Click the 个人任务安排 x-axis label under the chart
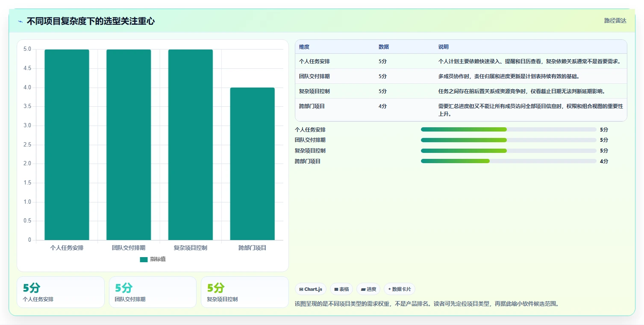Viewport: 644px width, 325px height. (x=67, y=248)
